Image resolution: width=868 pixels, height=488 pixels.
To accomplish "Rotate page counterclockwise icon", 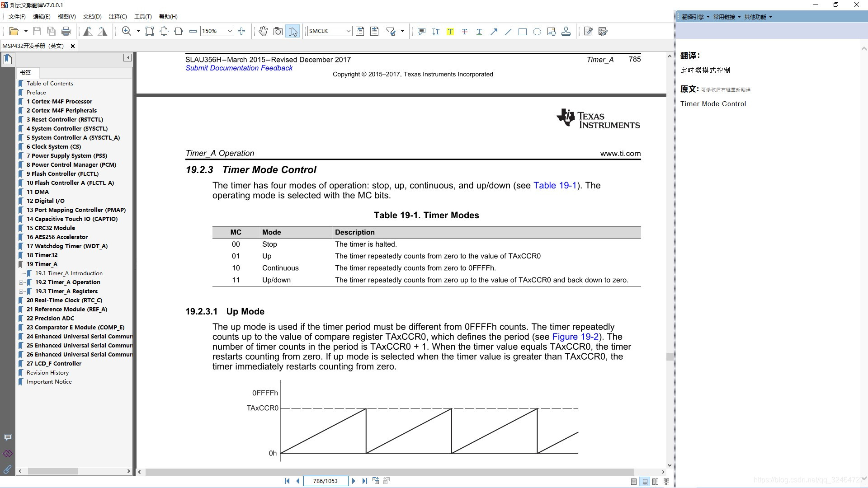I will point(88,31).
